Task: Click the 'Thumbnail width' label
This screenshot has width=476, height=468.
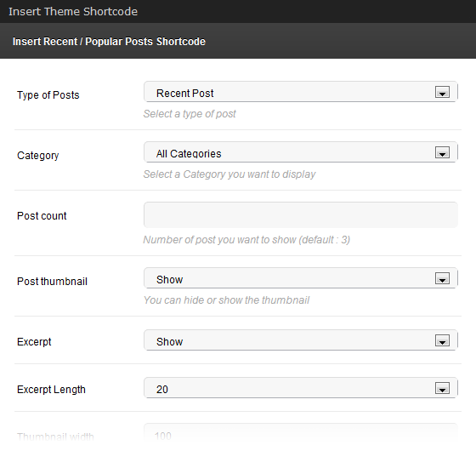Action: tap(55, 437)
